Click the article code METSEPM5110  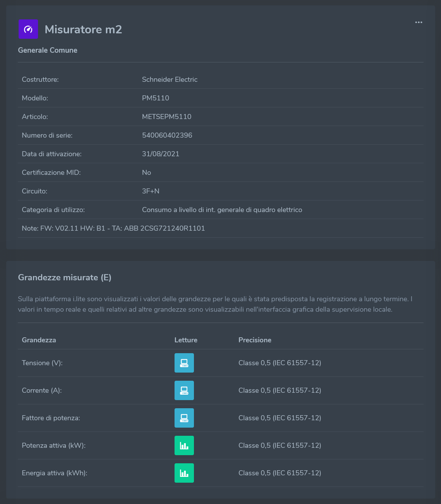167,117
